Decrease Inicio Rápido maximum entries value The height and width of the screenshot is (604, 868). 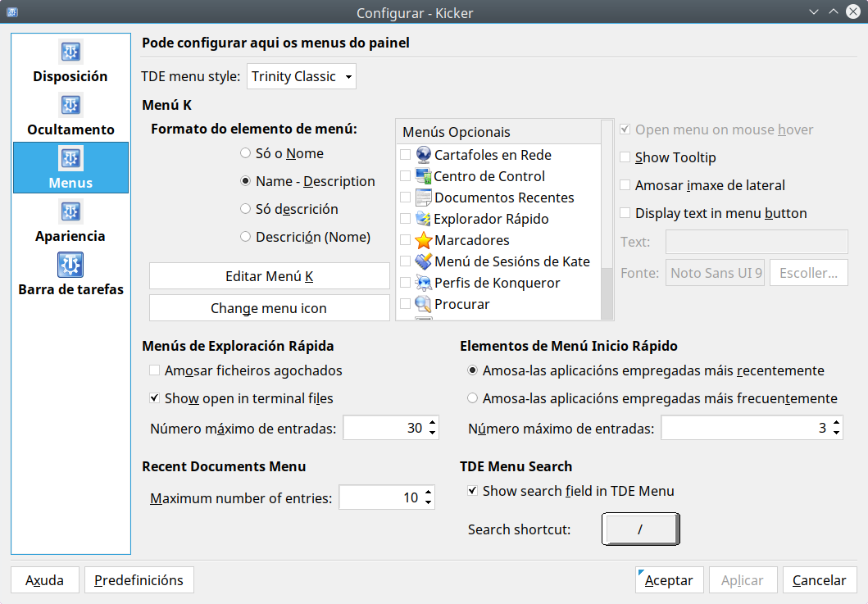pos(837,433)
